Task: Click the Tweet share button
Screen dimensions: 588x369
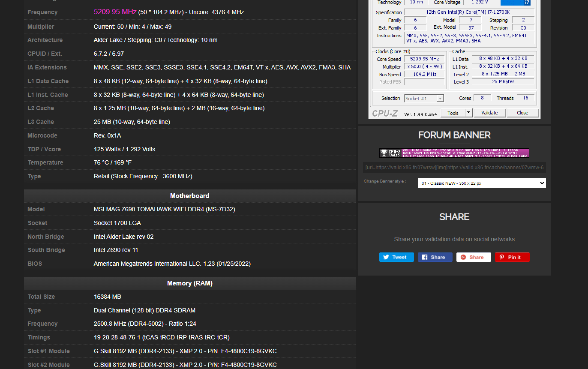Action: [396, 257]
